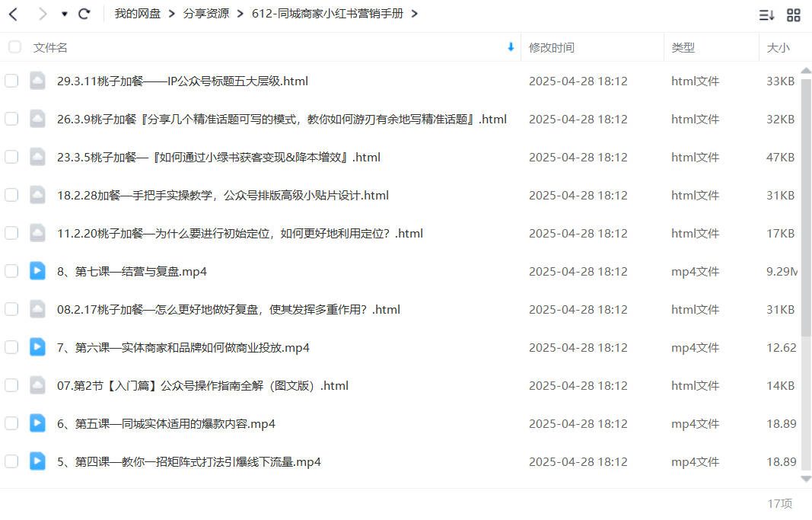The image size is (812, 520).
Task: Click html file icon of 08.2.17桃子加餐
Action: 37,309
